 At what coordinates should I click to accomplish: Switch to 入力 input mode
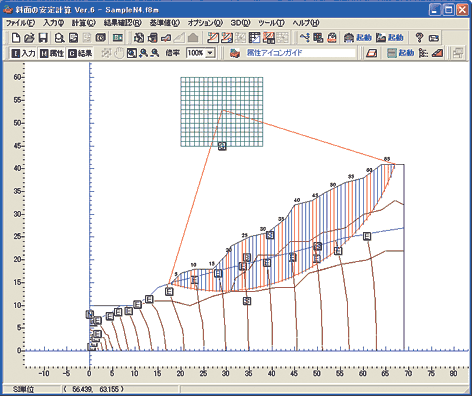click(23, 53)
